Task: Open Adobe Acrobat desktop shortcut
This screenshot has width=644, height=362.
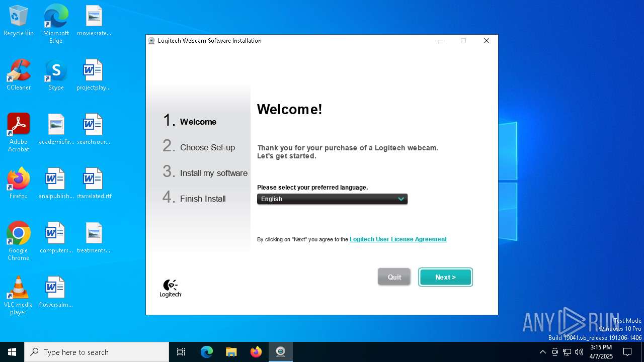Action: pos(19,133)
